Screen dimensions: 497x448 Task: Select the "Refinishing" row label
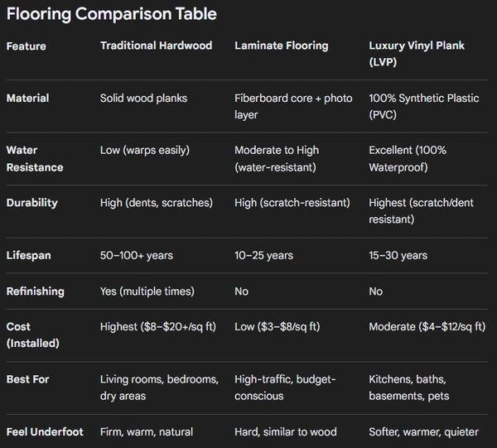[x=36, y=291]
